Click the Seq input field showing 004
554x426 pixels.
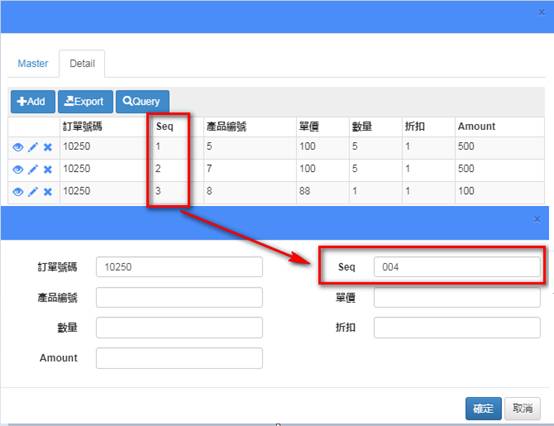pyautogui.click(x=457, y=267)
